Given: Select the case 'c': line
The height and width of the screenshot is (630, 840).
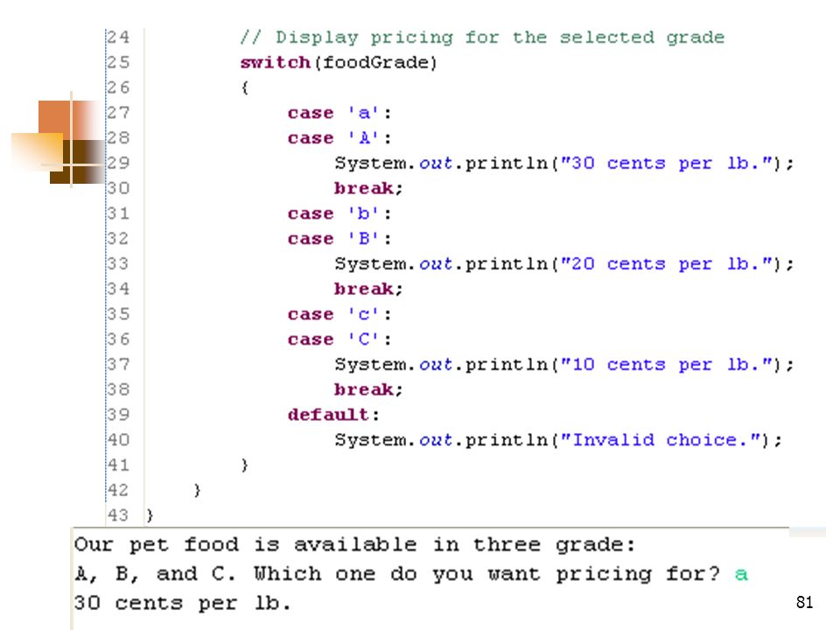Looking at the screenshot, I should (339, 314).
